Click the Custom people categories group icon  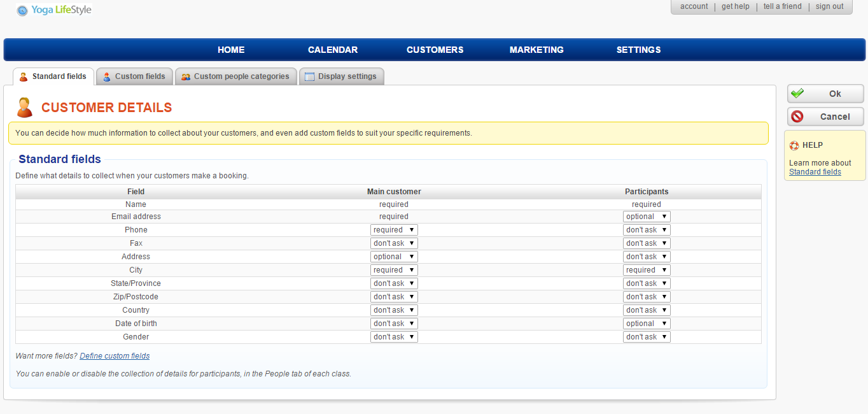[186, 76]
